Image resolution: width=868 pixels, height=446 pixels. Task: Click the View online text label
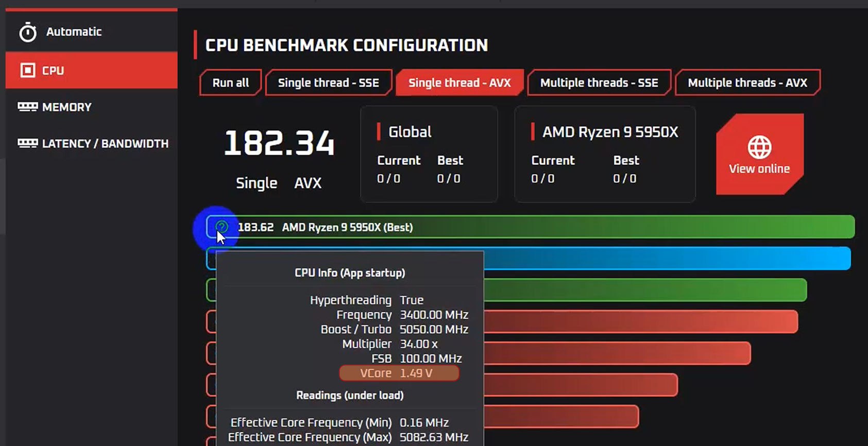[x=759, y=169]
